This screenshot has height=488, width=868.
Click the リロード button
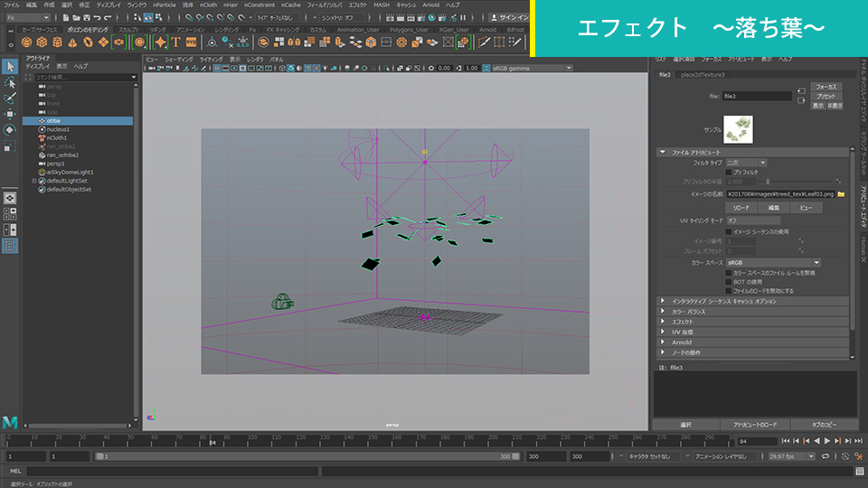click(741, 207)
